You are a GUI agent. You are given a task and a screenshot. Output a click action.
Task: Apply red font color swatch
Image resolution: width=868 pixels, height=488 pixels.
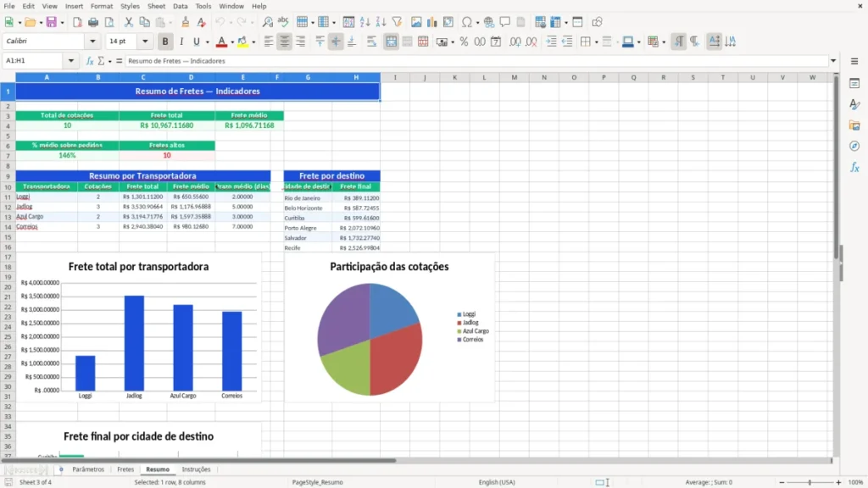coord(221,42)
